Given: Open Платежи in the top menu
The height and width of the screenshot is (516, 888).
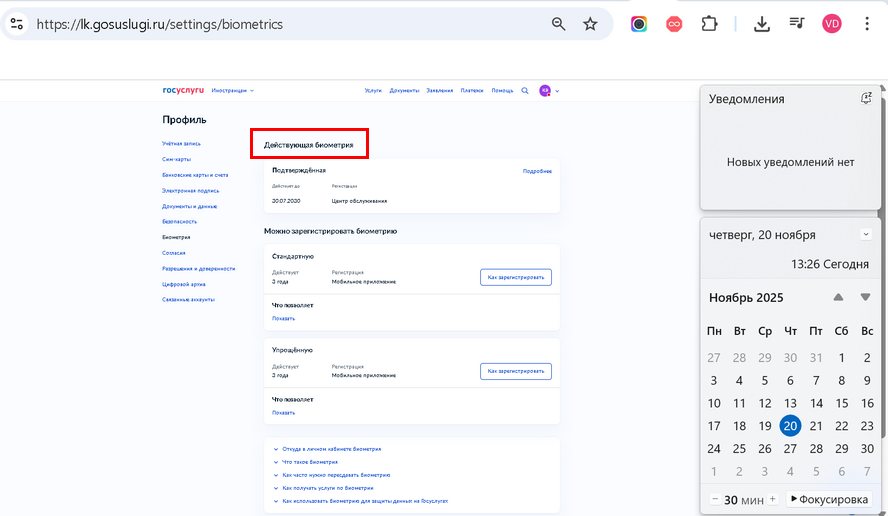Looking at the screenshot, I should [x=472, y=91].
